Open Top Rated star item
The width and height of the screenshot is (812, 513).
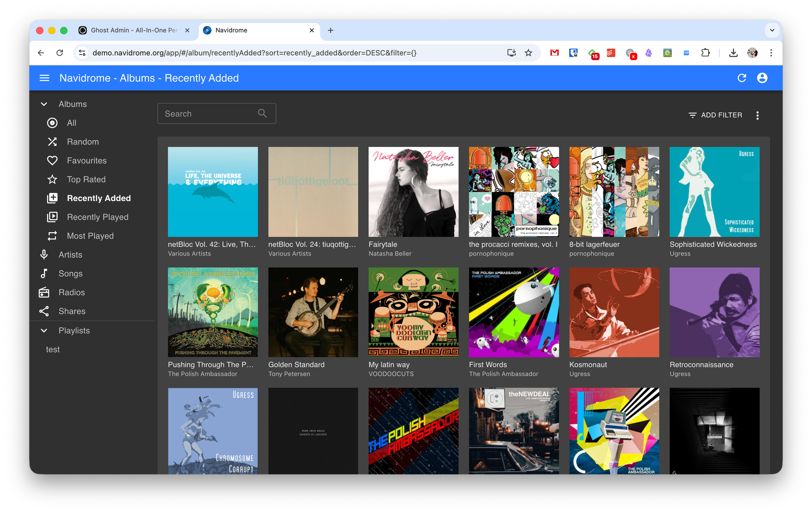point(52,179)
